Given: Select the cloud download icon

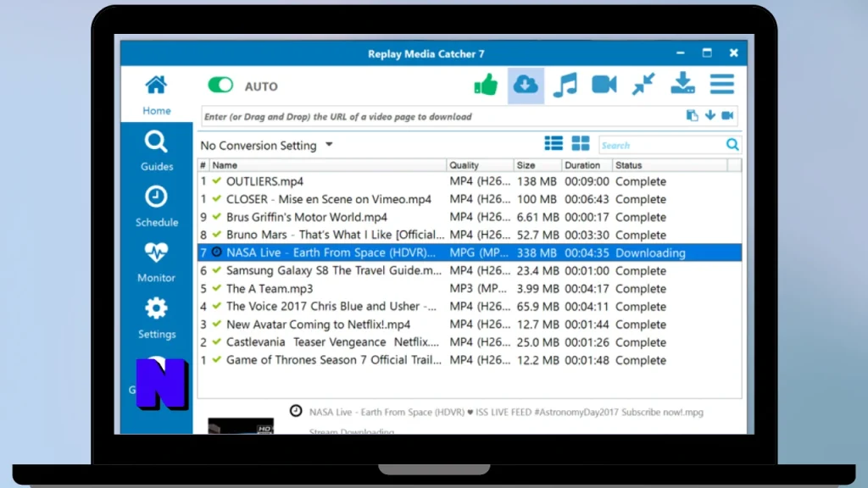Looking at the screenshot, I should point(526,86).
